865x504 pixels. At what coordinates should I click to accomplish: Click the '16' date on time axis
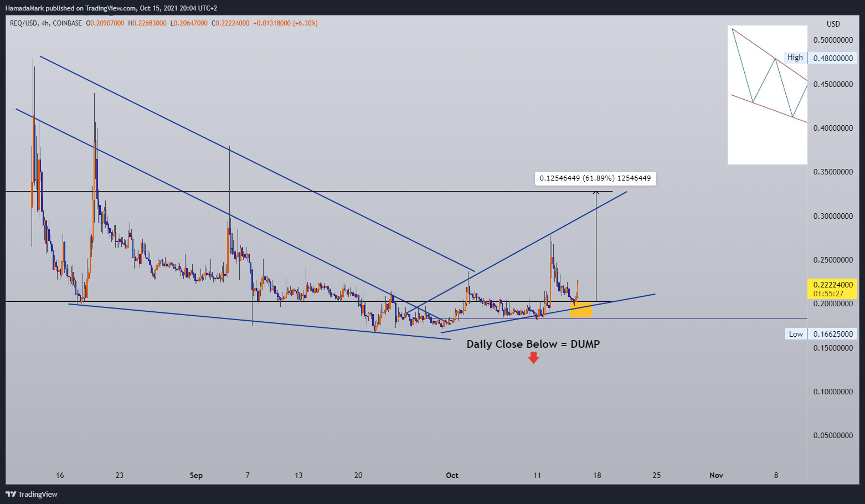(x=60, y=475)
